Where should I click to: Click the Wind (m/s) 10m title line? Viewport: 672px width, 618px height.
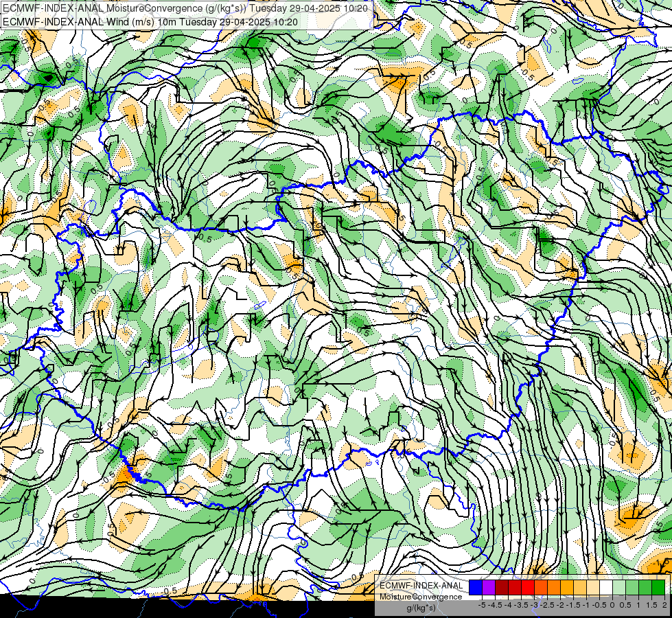150,22
